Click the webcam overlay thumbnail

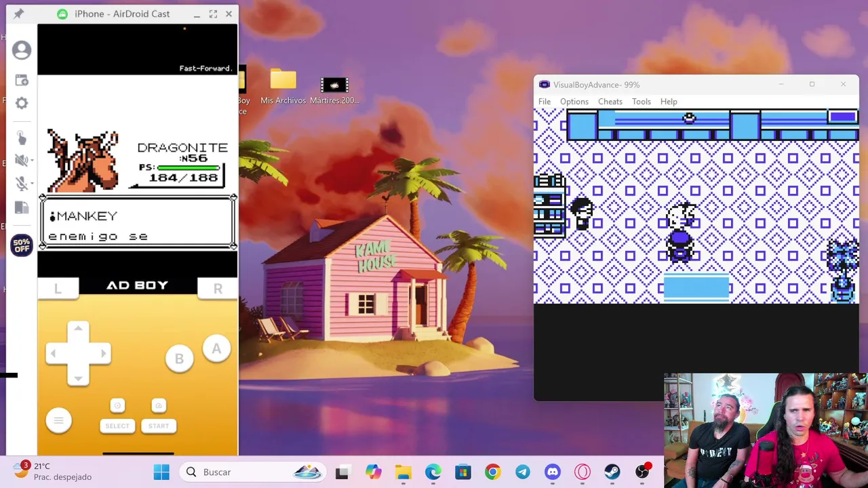point(766,430)
